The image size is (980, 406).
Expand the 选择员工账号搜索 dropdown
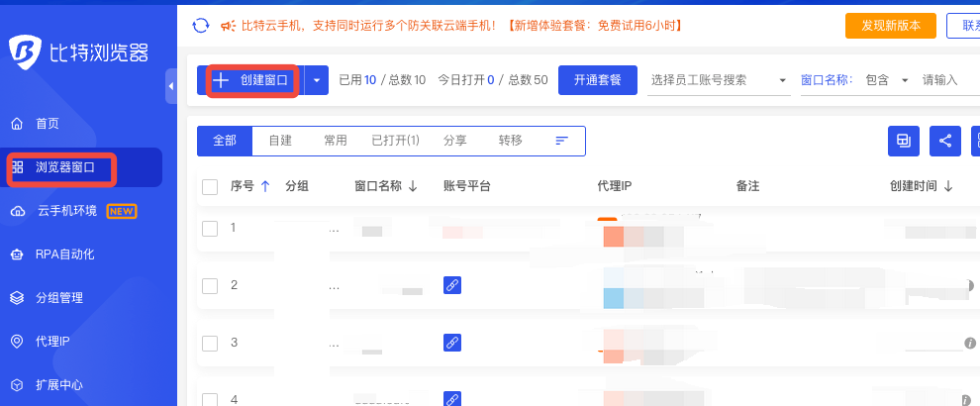[x=783, y=80]
